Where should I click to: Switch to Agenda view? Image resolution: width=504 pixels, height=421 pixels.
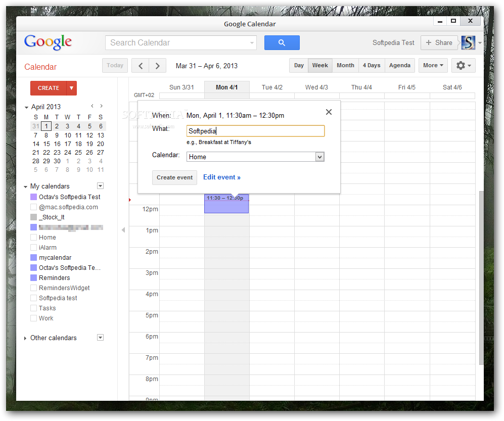pyautogui.click(x=399, y=66)
